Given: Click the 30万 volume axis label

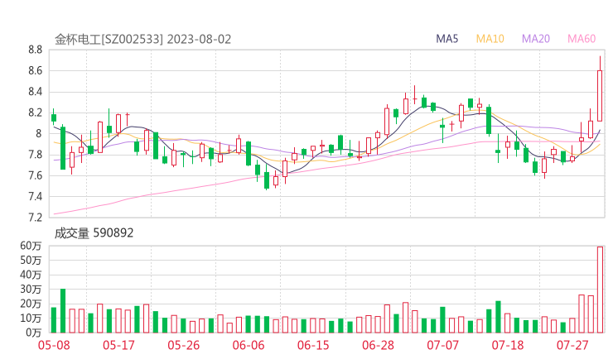Looking at the screenshot, I should click(31, 290).
